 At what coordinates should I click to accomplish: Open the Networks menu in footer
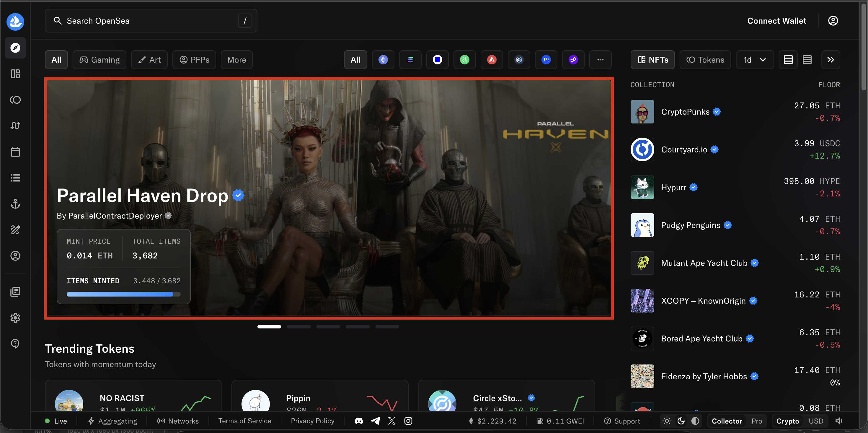click(x=178, y=421)
